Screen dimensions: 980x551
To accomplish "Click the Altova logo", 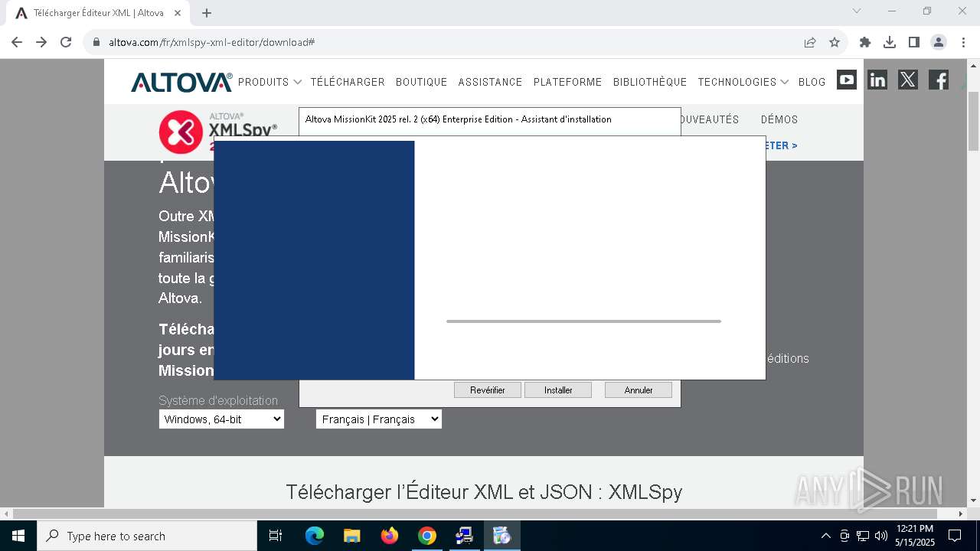I will (x=181, y=82).
